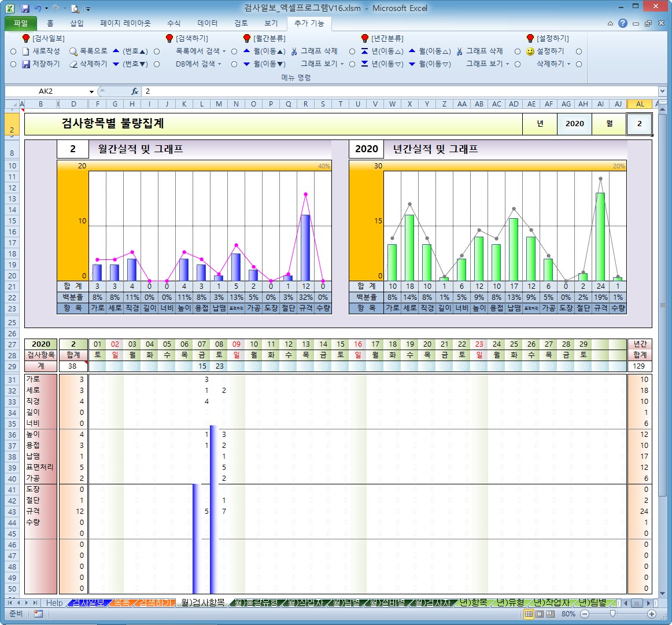Click the fx insert function icon

[x=134, y=91]
